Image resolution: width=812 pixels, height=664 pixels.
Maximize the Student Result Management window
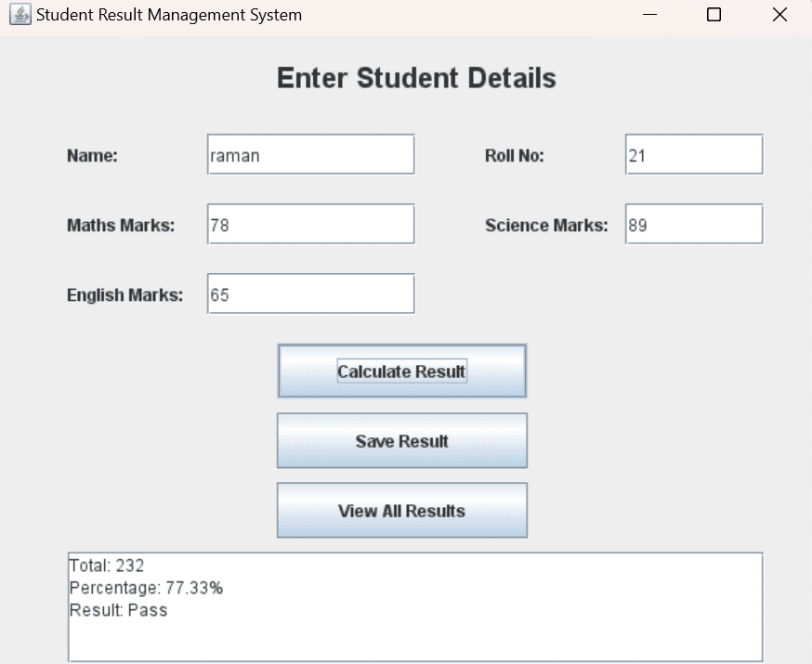point(714,15)
